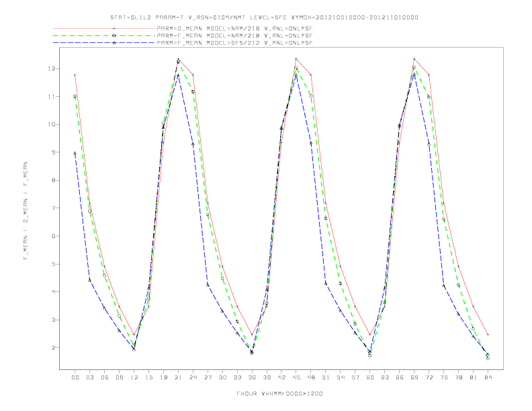
Task: Click x-axis forecast hour label 42
Action: point(281,377)
